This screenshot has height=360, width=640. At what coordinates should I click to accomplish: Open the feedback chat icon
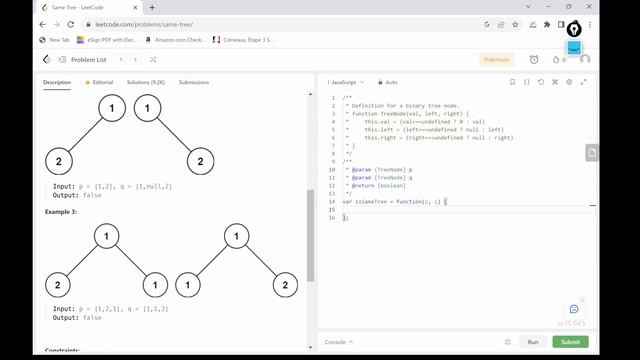click(574, 309)
